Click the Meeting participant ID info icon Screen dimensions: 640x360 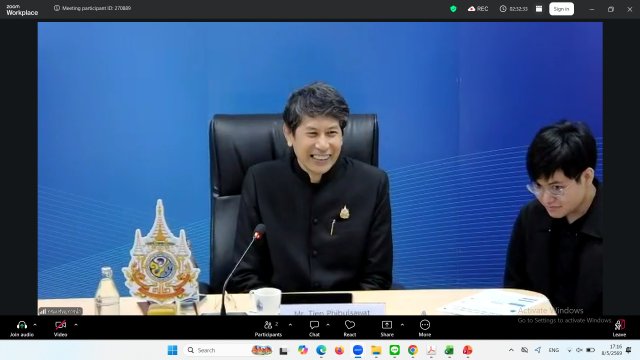pyautogui.click(x=57, y=8)
